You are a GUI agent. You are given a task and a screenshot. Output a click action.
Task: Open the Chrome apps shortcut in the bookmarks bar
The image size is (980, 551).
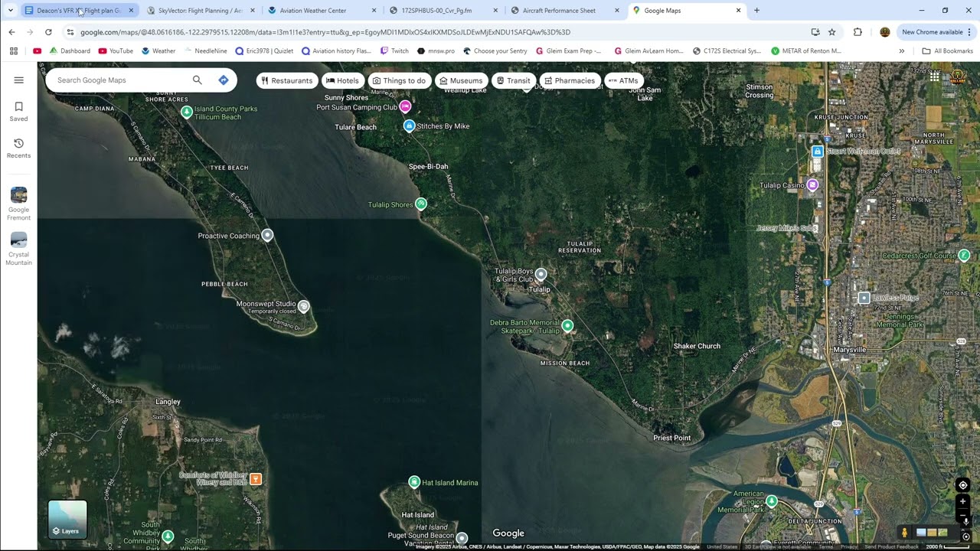14,51
